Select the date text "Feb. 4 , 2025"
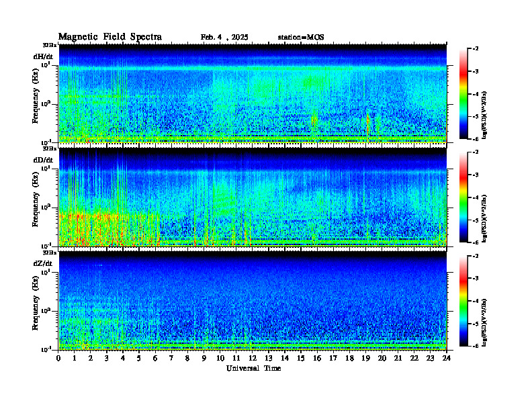The height and width of the screenshot is (411, 532). click(224, 38)
